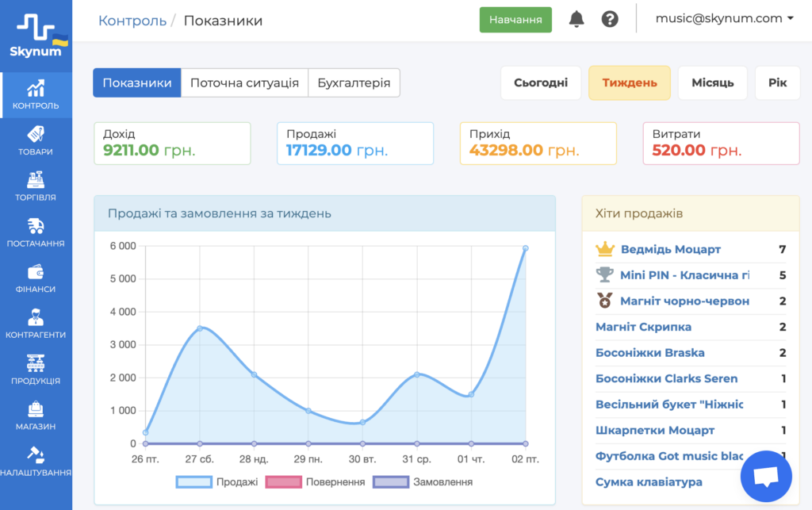This screenshot has height=510, width=812.
Task: Open the Контроль sidebar section
Action: [x=36, y=95]
